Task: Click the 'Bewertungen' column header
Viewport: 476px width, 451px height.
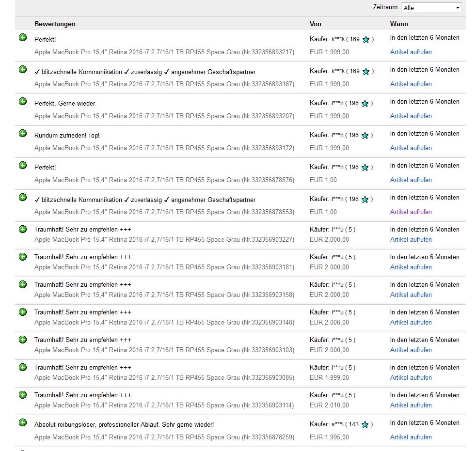Action: (x=55, y=24)
